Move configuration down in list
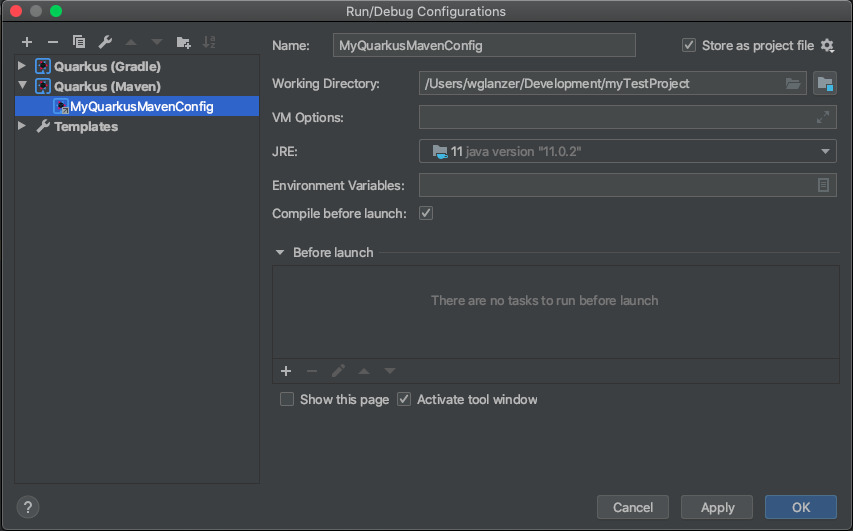Image resolution: width=853 pixels, height=531 pixels. click(157, 42)
